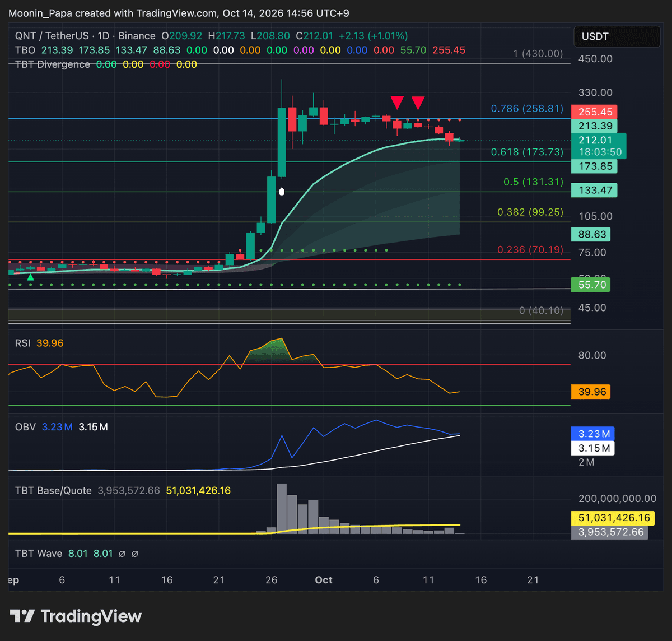The height and width of the screenshot is (641, 672).
Task: Select the TBO indicator legend label
Action: [25, 50]
